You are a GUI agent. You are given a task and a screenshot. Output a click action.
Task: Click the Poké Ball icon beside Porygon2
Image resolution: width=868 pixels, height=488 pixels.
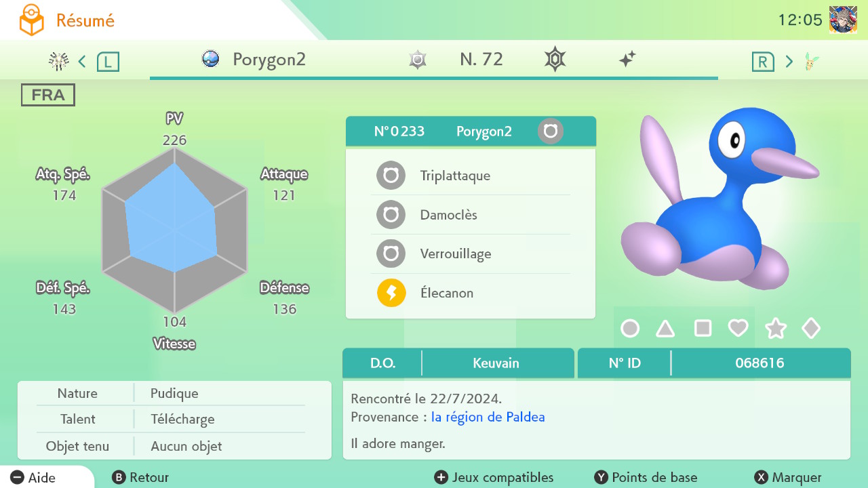(x=211, y=59)
